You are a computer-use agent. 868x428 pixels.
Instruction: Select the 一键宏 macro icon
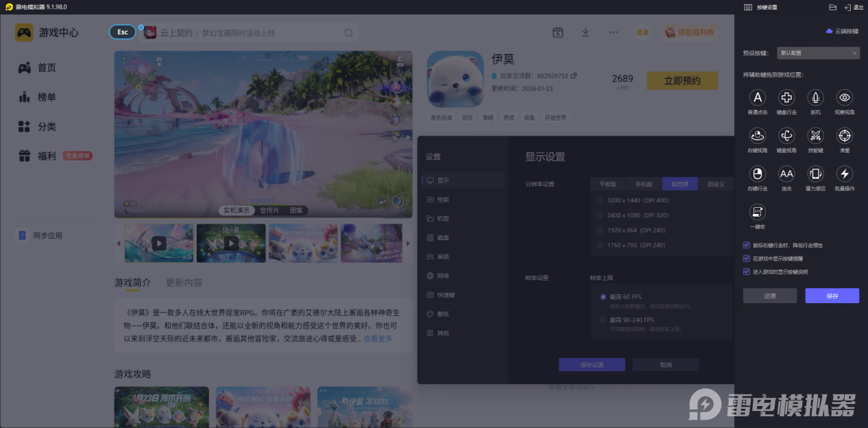(757, 211)
